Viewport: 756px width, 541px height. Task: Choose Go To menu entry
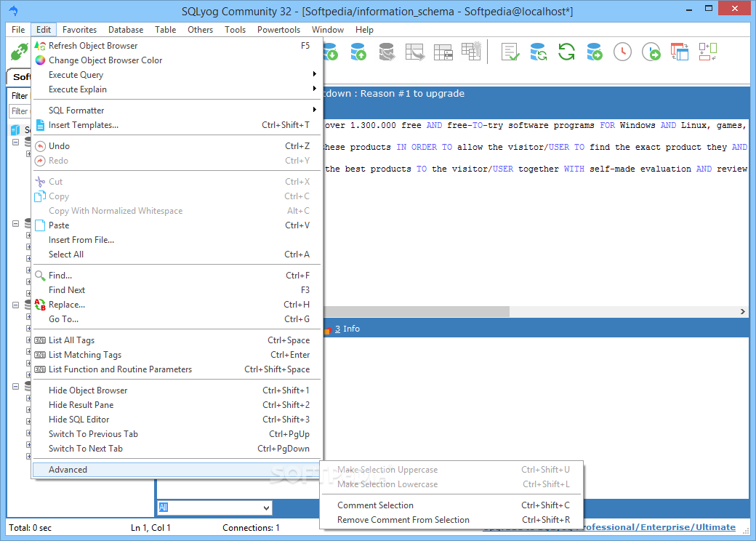[x=177, y=319]
